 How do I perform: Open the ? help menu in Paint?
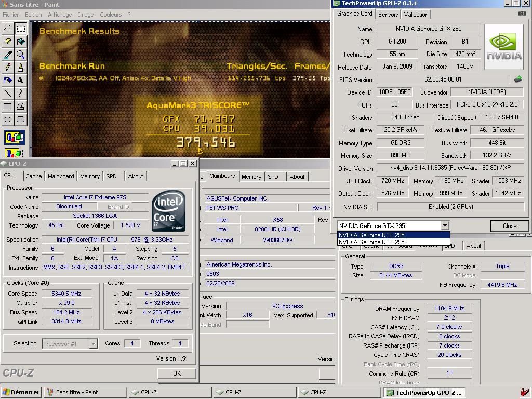tap(129, 15)
